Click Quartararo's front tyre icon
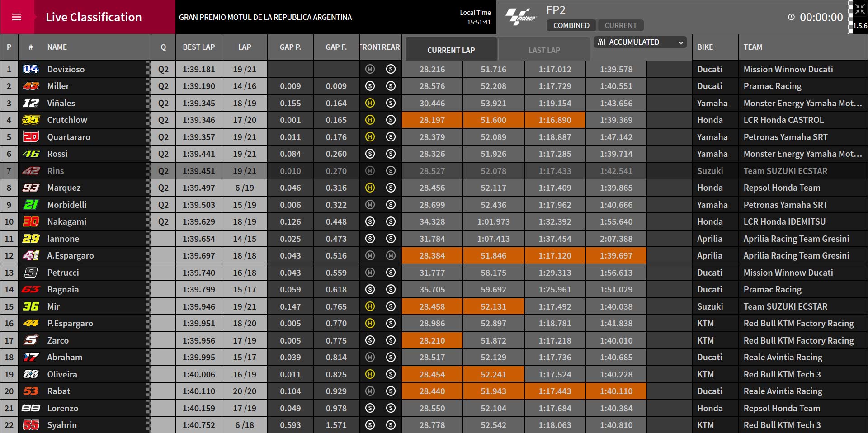868x433 pixels. [370, 137]
